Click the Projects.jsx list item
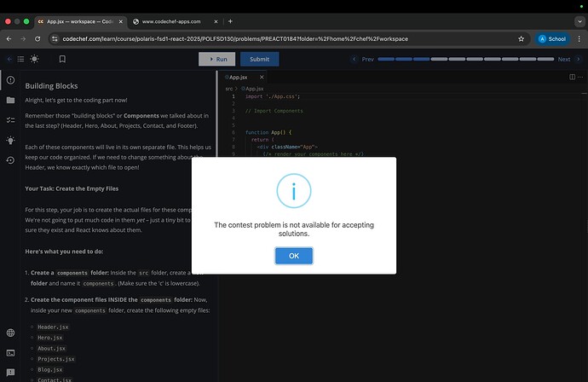The width and height of the screenshot is (588, 382). coord(56,359)
